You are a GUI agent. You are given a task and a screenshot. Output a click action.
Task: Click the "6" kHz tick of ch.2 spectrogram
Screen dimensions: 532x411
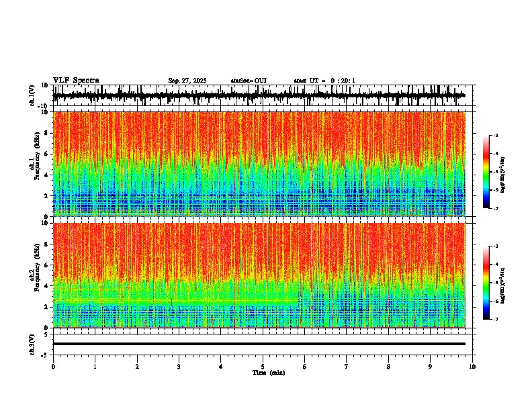(47, 265)
